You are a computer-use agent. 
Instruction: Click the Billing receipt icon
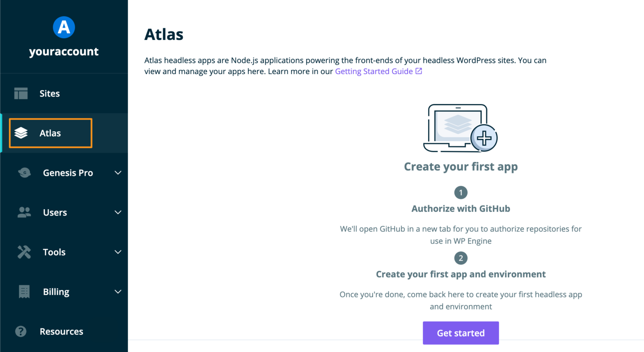(24, 292)
